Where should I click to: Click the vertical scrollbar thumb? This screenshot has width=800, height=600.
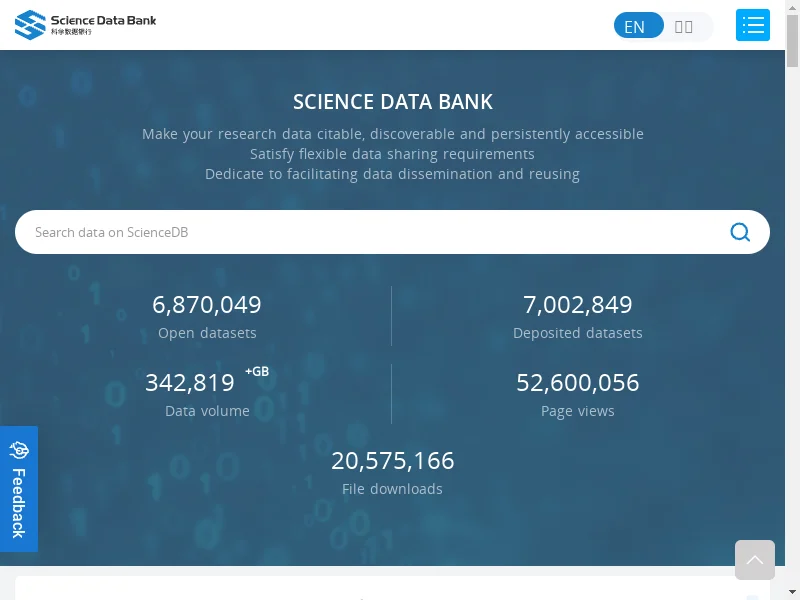[792, 41]
